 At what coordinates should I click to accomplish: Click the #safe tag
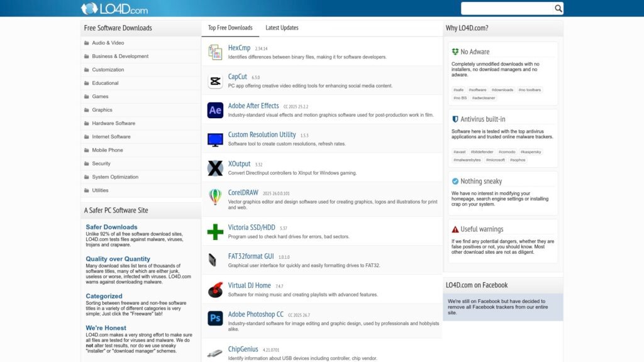(458, 89)
